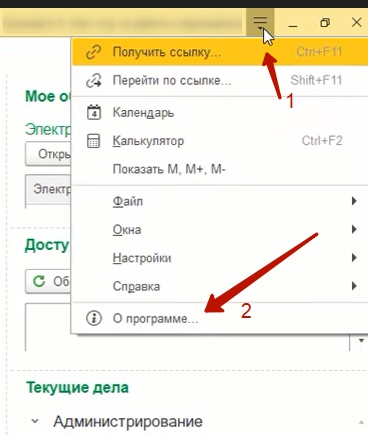Select Получить ссылку... menu entry

220,52
